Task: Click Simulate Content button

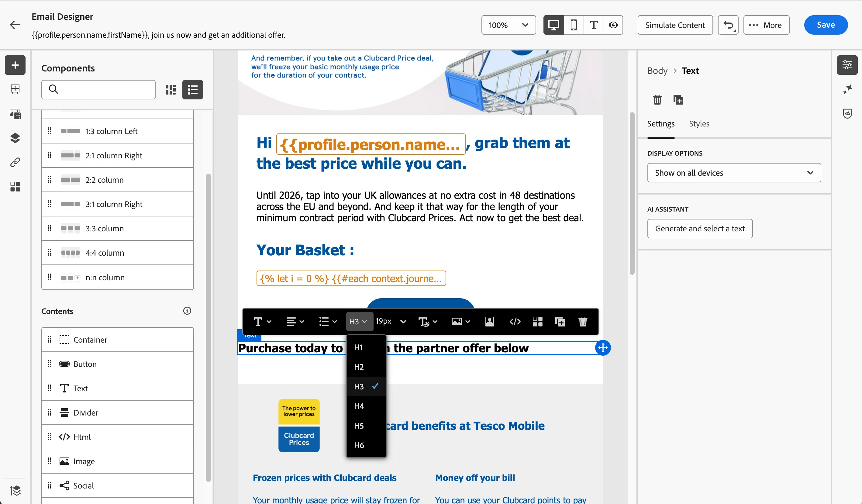Action: (x=675, y=25)
